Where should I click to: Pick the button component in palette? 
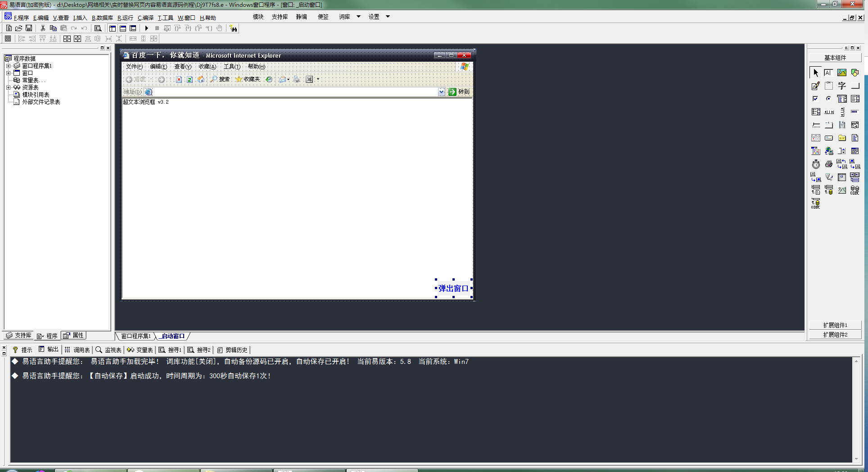click(x=855, y=86)
